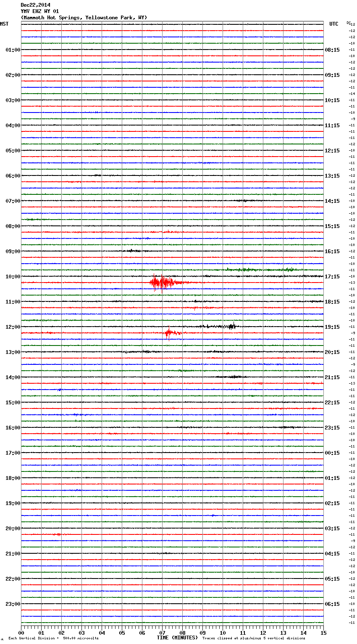Click the 06:15 UTC time label
The image size is (357, 644).
point(332,604)
